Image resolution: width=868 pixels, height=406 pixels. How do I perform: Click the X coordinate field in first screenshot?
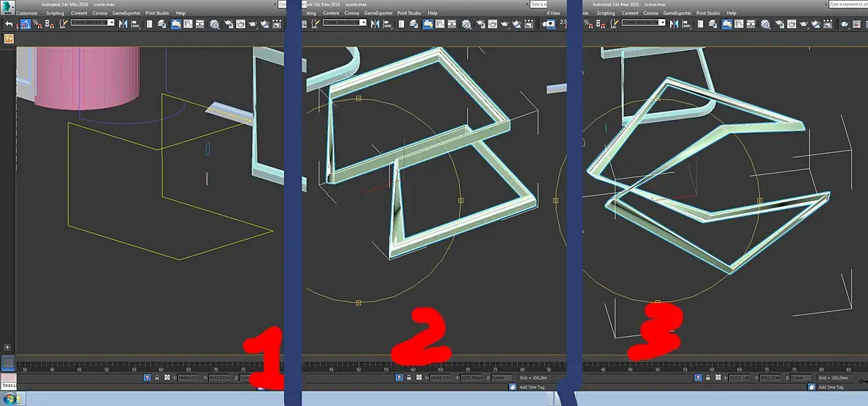[x=188, y=377]
